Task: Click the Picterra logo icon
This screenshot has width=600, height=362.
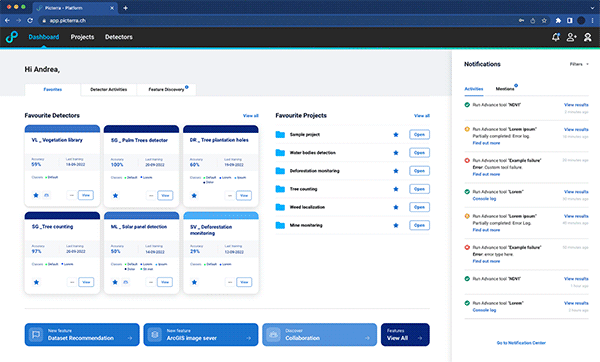Action: [x=11, y=37]
